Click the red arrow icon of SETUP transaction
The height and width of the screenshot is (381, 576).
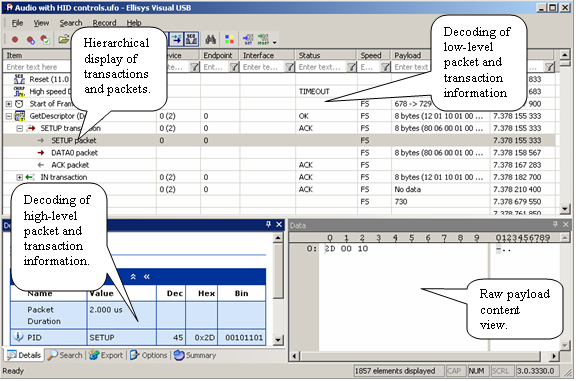click(x=31, y=128)
